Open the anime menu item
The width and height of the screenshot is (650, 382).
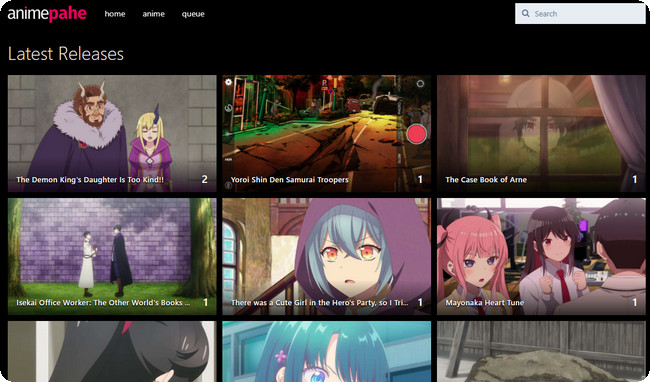coord(153,14)
